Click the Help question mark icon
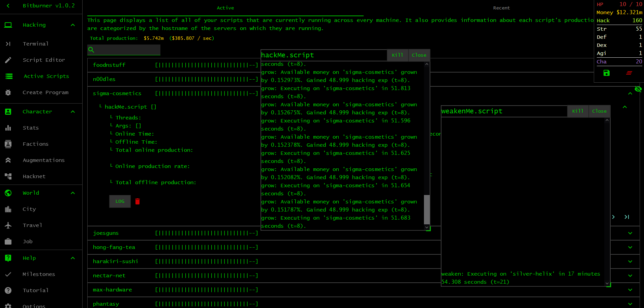This screenshot has height=308, width=644. click(8, 258)
